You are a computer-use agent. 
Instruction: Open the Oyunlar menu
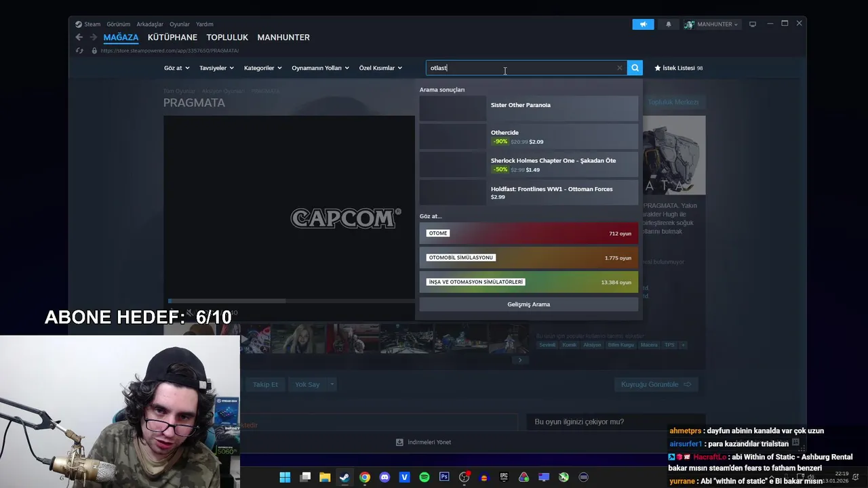click(180, 24)
